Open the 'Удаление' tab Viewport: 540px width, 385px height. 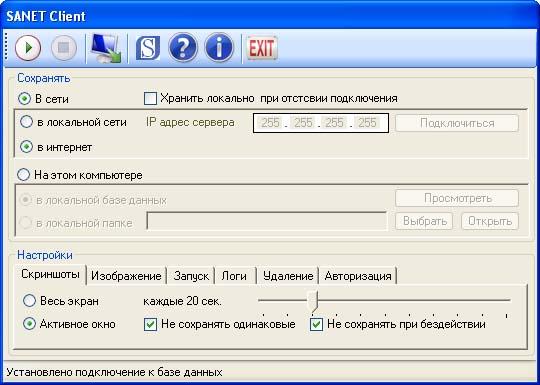coord(288,276)
